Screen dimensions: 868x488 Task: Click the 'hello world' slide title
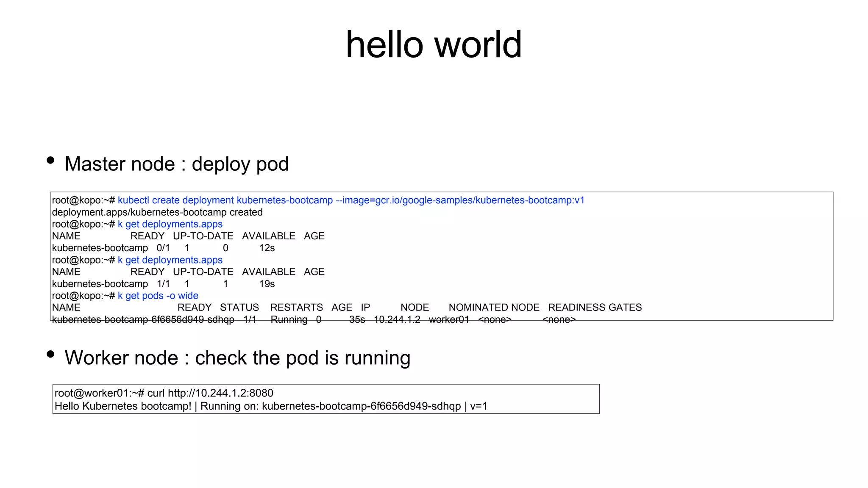pyautogui.click(x=434, y=45)
